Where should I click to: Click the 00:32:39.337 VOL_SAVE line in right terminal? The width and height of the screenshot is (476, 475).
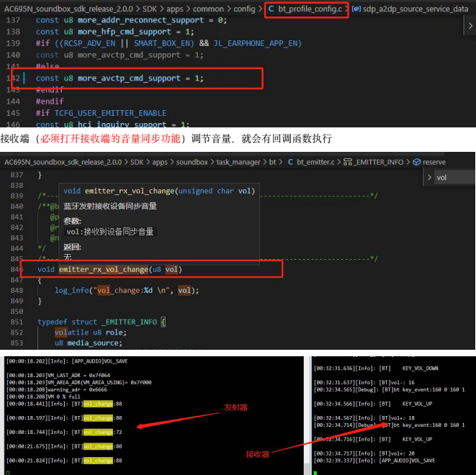(374, 461)
